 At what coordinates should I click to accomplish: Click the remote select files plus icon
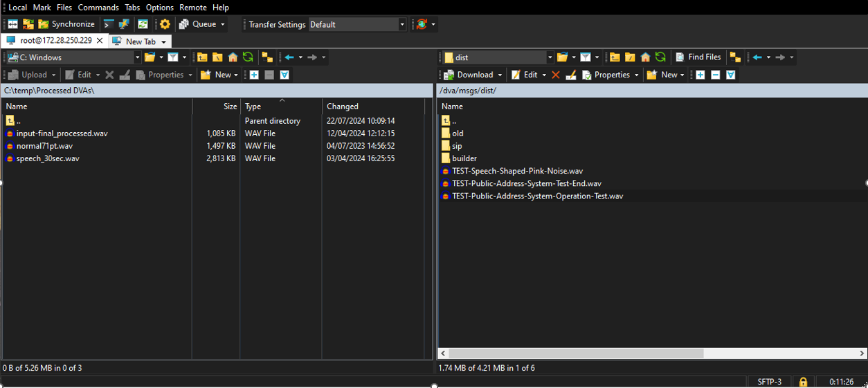point(700,75)
